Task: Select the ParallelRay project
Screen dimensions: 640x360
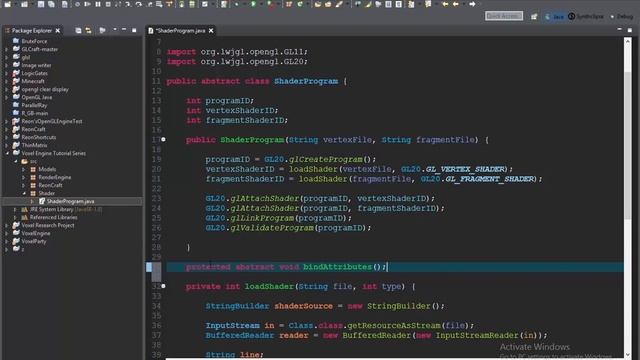Action: coord(34,105)
